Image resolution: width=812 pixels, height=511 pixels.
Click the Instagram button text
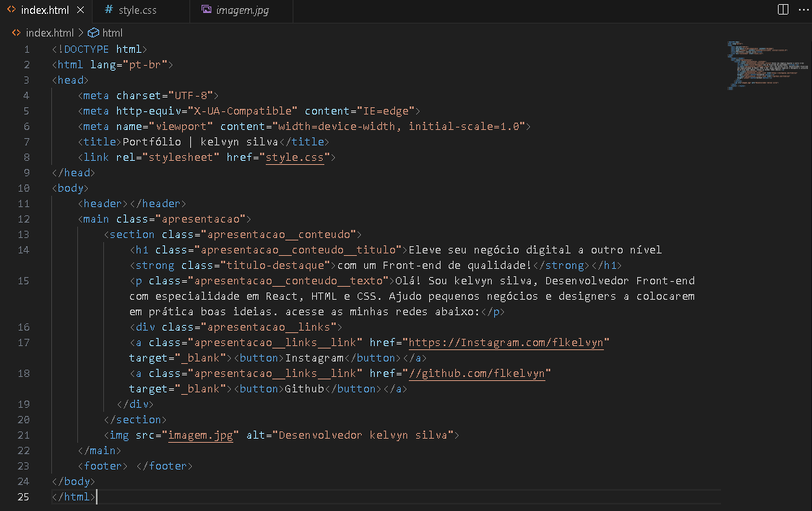click(315, 358)
